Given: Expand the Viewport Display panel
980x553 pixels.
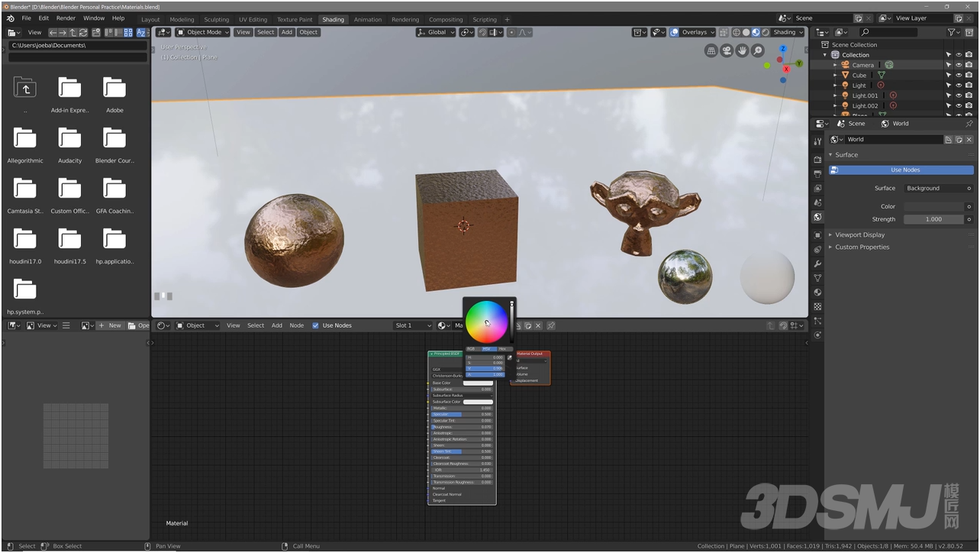Looking at the screenshot, I should click(x=859, y=235).
